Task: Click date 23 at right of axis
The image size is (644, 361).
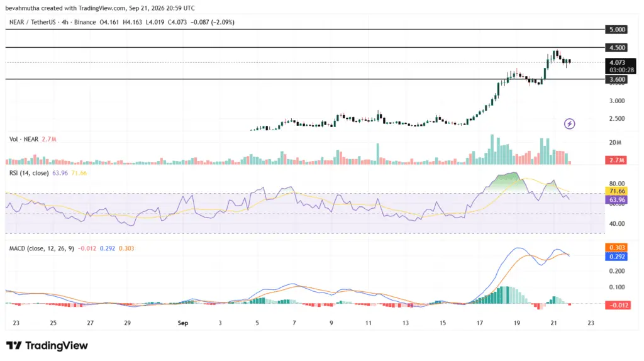Action: click(x=591, y=323)
